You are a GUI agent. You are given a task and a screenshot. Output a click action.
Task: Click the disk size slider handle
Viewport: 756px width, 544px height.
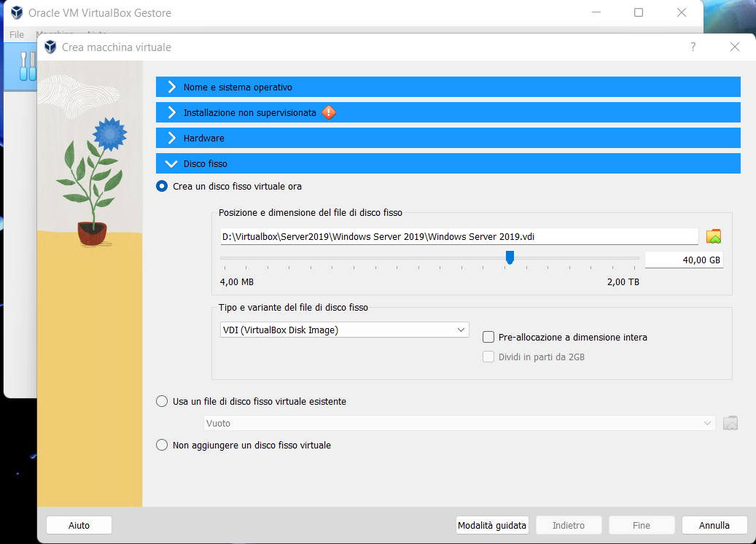pyautogui.click(x=510, y=257)
